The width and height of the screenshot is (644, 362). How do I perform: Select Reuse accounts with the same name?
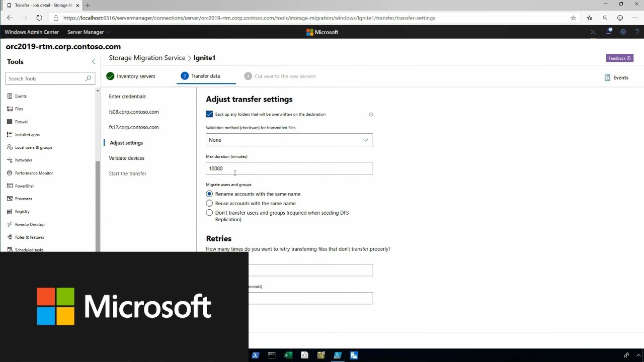[209, 203]
